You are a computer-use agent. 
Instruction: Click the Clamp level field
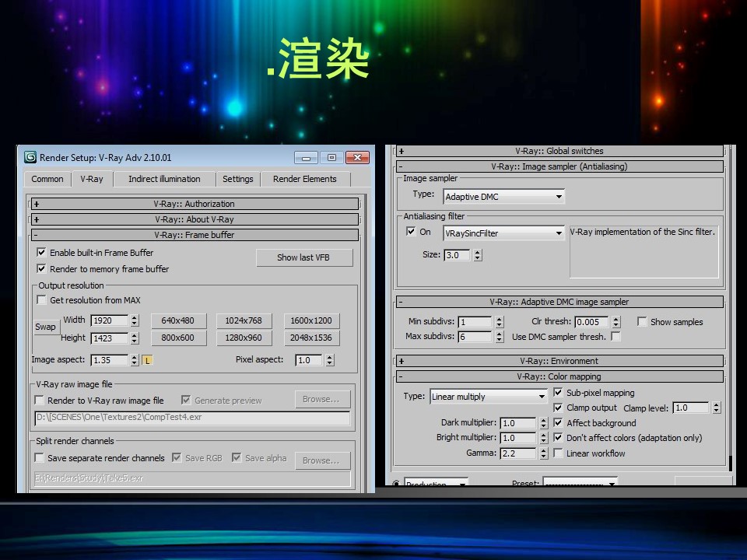[x=691, y=408]
